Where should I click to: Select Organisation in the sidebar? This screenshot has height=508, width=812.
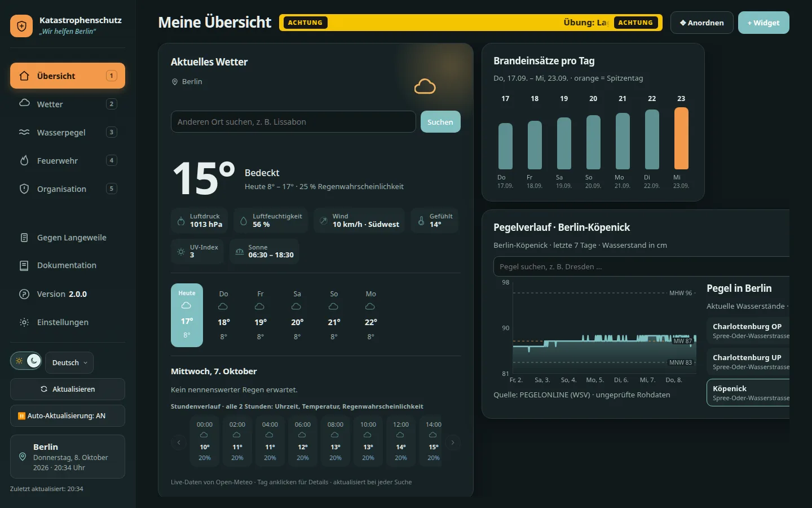pos(68,189)
